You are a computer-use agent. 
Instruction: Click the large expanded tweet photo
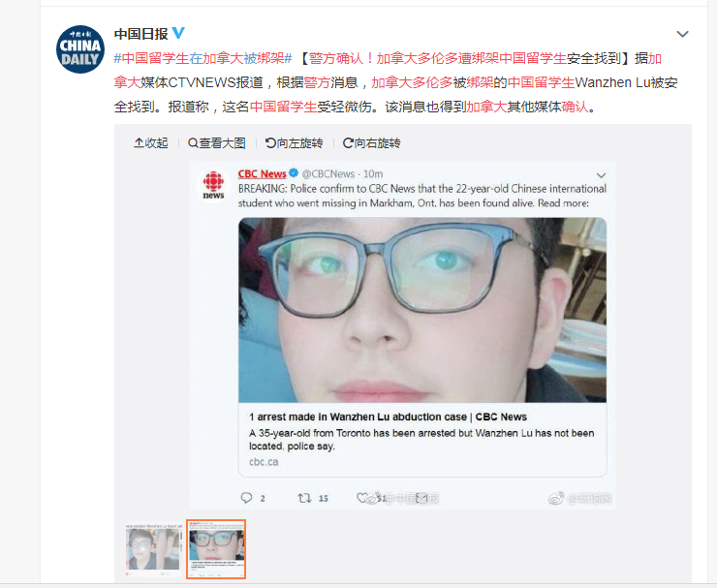(x=422, y=310)
